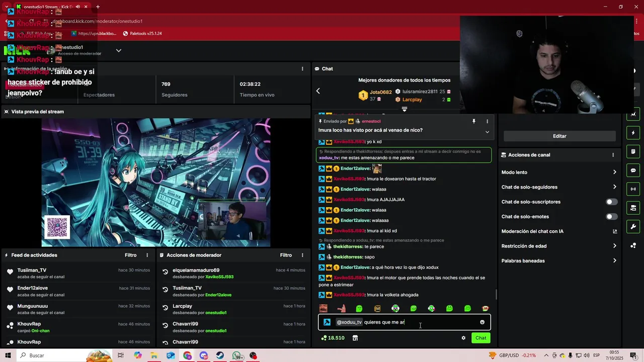644x362 pixels.
Task: Open the channel points shop icon
Action: [x=355, y=338]
